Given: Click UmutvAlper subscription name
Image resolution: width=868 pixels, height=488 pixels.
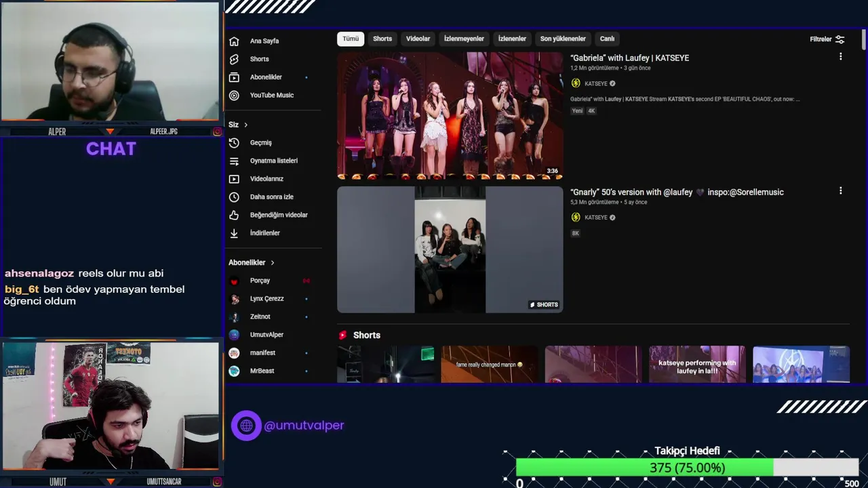Looking at the screenshot, I should coord(267,335).
